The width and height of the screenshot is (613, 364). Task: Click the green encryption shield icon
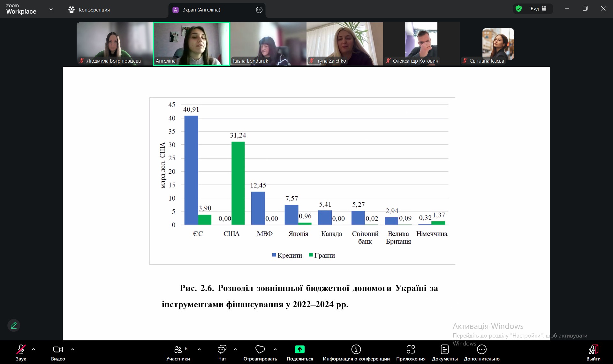pyautogui.click(x=519, y=9)
